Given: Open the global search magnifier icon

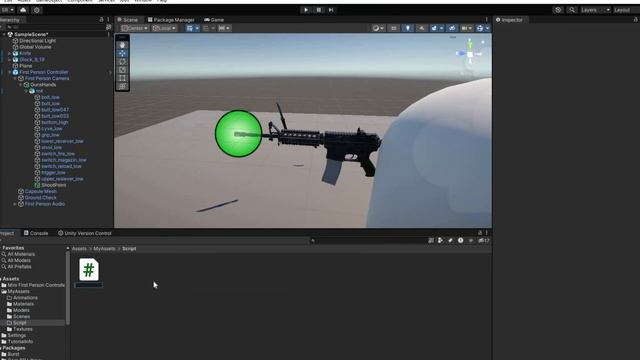Looking at the screenshot, I should [x=571, y=10].
